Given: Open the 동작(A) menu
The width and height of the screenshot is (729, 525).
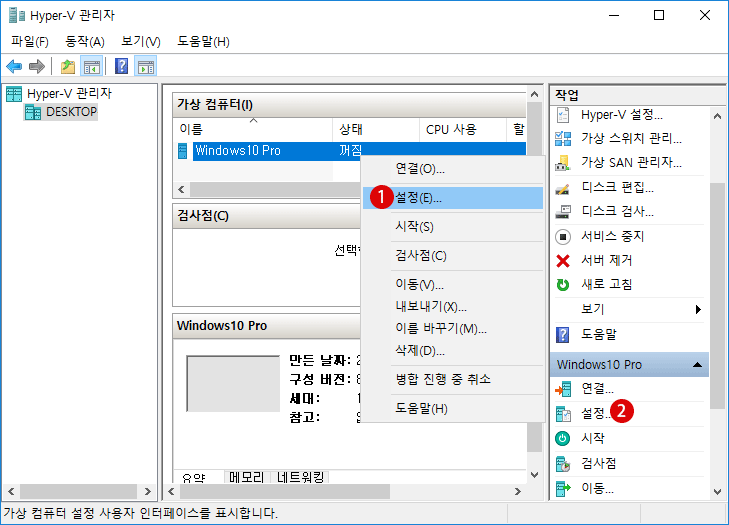Looking at the screenshot, I should tap(85, 42).
